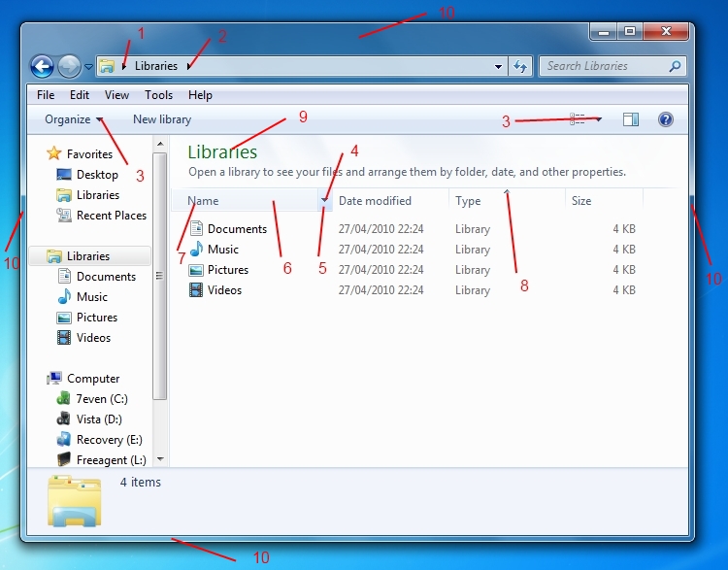Screen dimensions: 728x570
Task: Open the Recovery (E:) drive
Action: tap(109, 440)
